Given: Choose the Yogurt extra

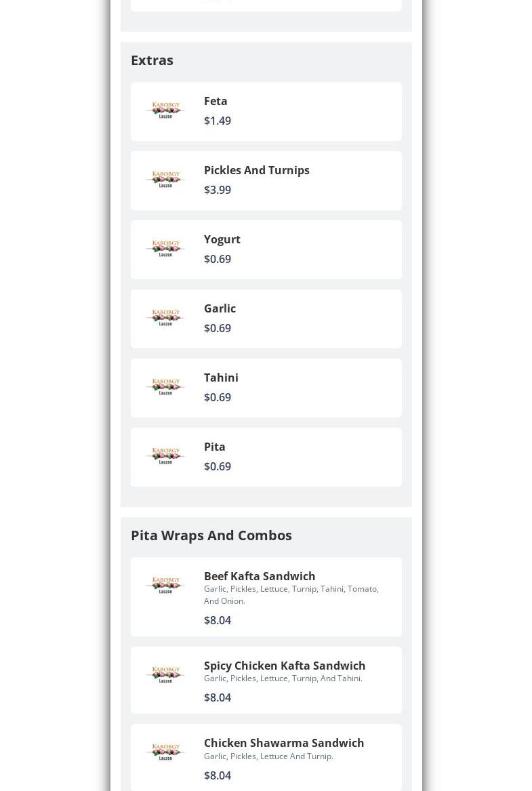Looking at the screenshot, I should tap(222, 239).
